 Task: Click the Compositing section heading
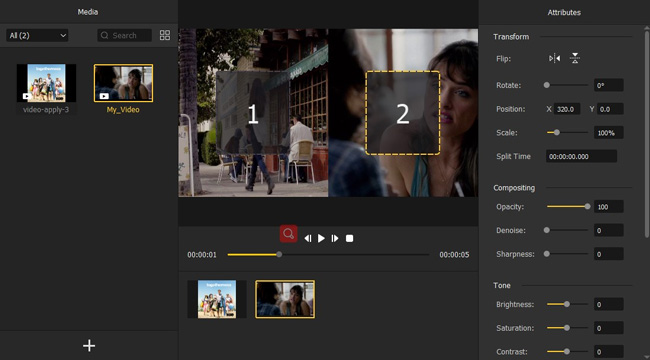click(514, 188)
